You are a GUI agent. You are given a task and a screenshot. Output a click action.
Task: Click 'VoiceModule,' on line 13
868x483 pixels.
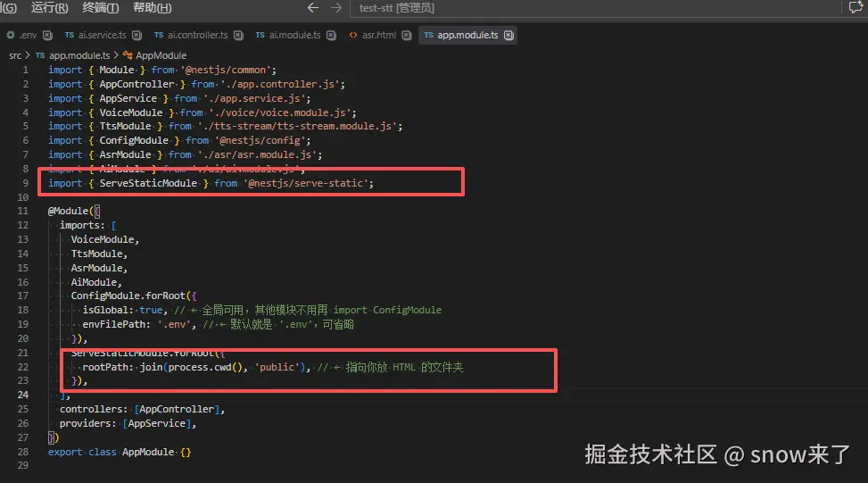pos(105,239)
